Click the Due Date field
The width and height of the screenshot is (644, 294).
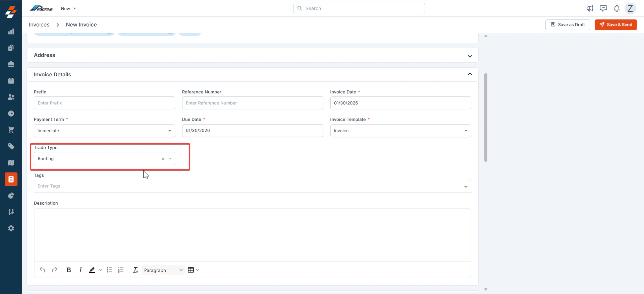[x=253, y=131]
